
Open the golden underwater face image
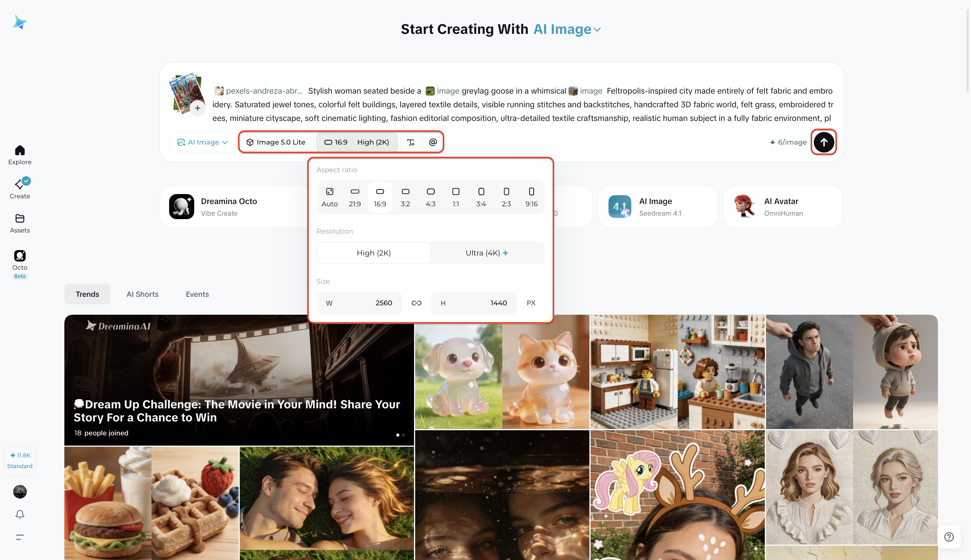(x=502, y=495)
